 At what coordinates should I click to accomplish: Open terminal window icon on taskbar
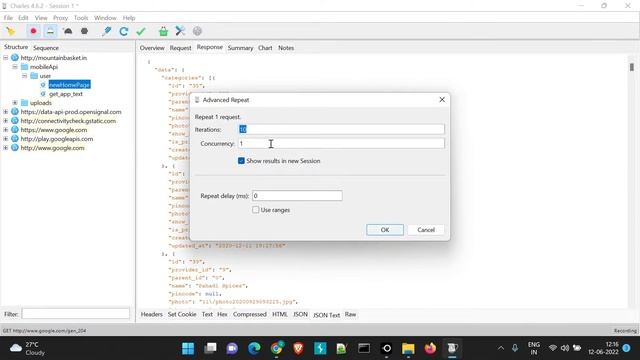[x=364, y=348]
